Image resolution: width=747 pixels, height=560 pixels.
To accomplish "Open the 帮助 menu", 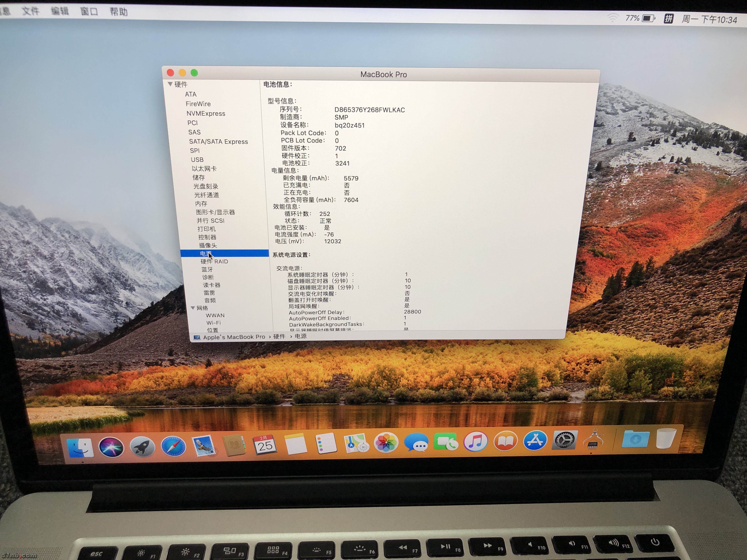I will tap(119, 12).
